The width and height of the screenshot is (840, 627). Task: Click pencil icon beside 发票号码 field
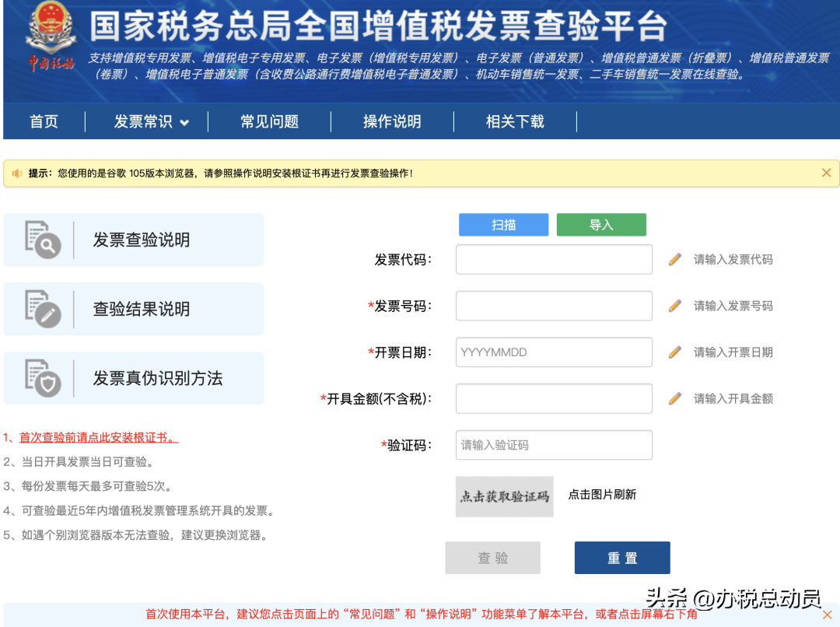[x=675, y=306]
